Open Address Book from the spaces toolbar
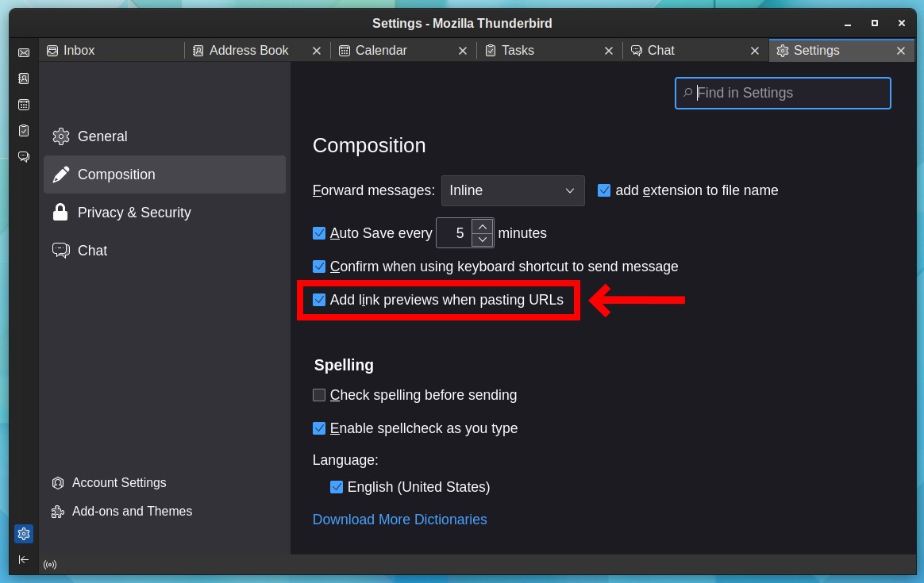924x583 pixels. coord(24,79)
